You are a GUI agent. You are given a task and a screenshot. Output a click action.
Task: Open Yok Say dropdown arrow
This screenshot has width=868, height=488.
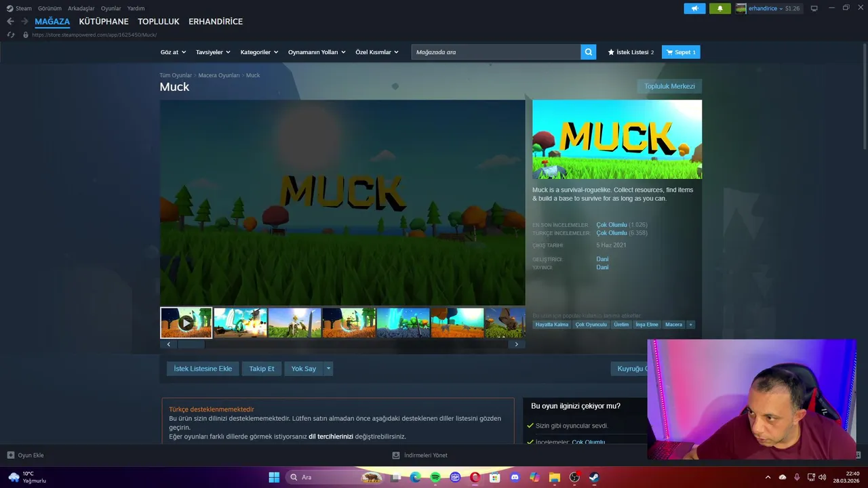click(328, 369)
